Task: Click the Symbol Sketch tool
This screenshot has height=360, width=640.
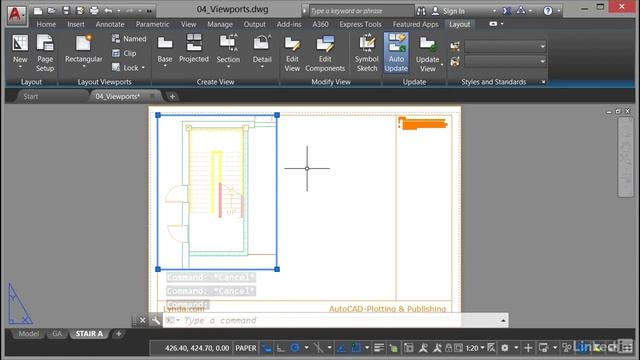Action: pyautogui.click(x=367, y=53)
